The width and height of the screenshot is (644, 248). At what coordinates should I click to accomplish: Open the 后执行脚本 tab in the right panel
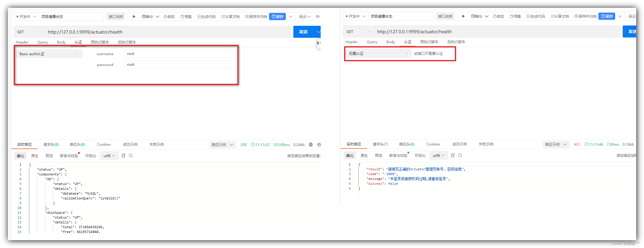456,42
